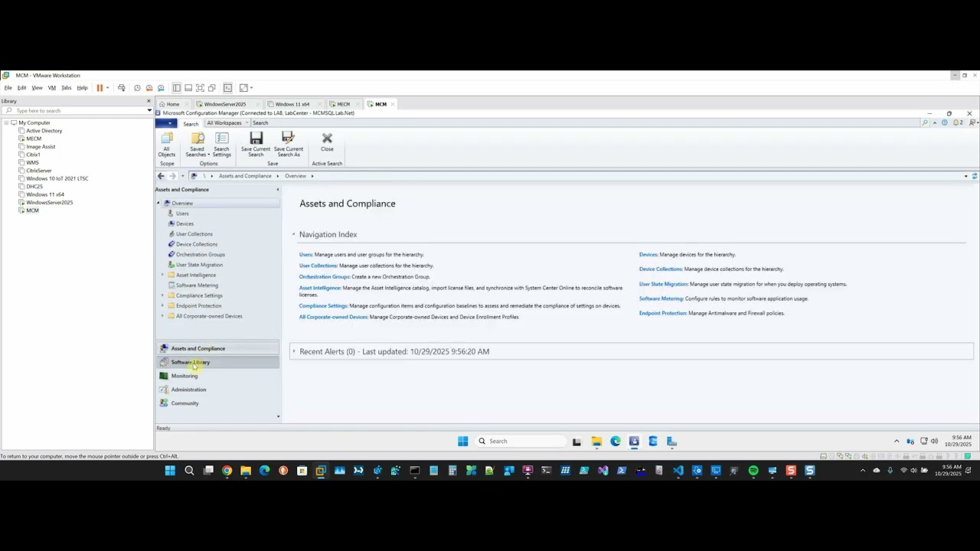This screenshot has width=980, height=551.
Task: Click the VMware library search field
Action: pos(77,111)
